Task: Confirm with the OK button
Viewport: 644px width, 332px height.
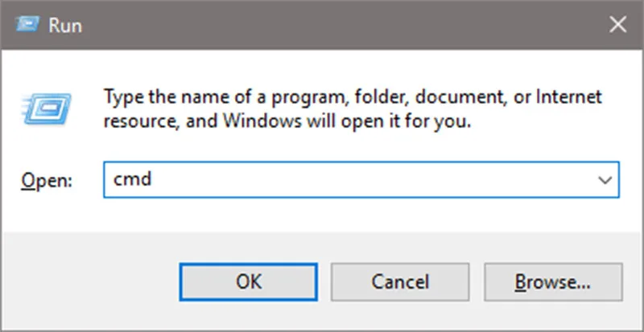Action: [249, 282]
